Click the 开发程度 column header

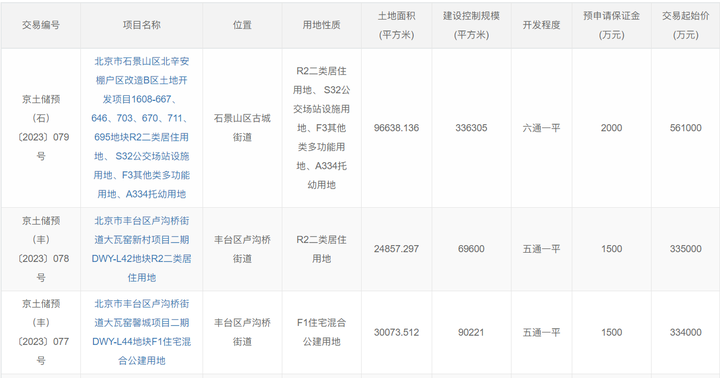pos(541,25)
